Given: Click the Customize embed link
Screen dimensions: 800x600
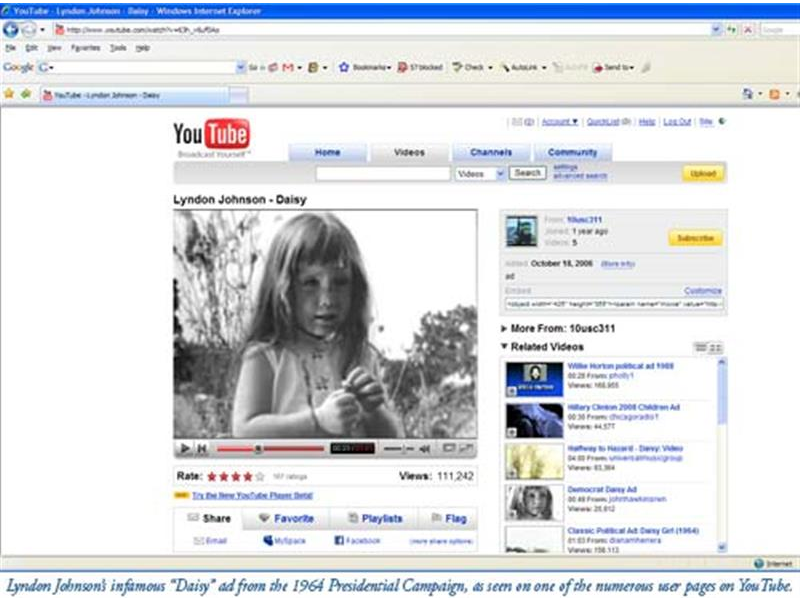Looking at the screenshot, I should 703,291.
